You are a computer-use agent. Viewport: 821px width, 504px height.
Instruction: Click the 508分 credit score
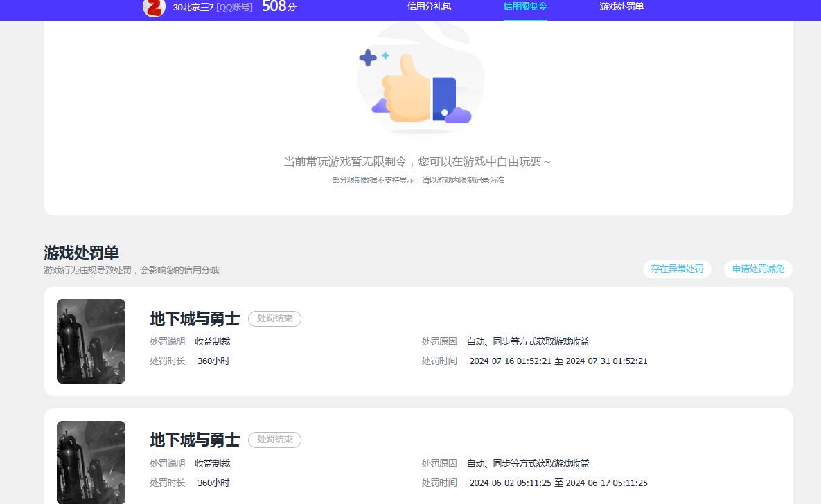279,8
